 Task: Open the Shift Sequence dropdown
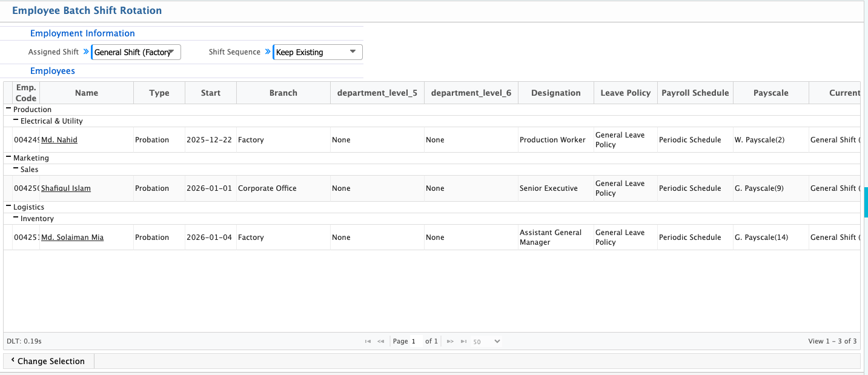[x=318, y=52]
